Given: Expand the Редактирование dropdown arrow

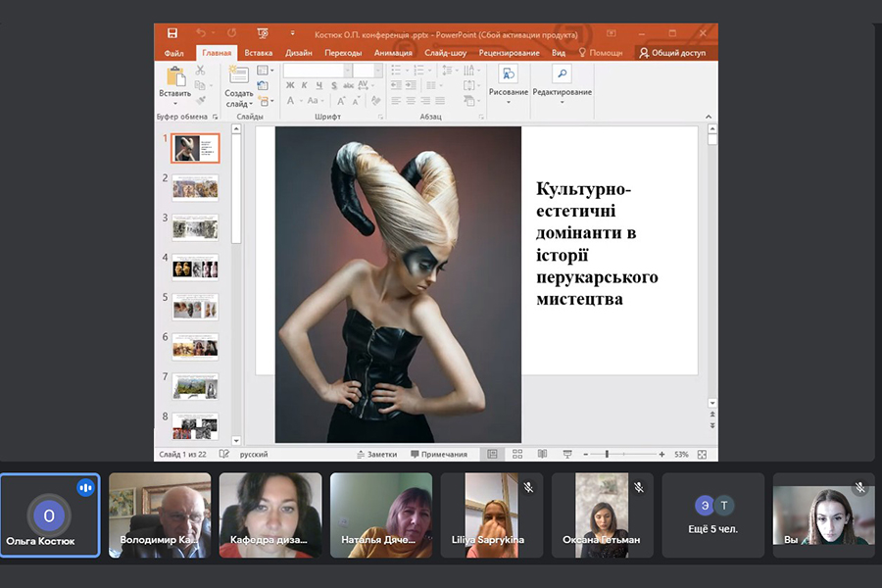Looking at the screenshot, I should (562, 101).
